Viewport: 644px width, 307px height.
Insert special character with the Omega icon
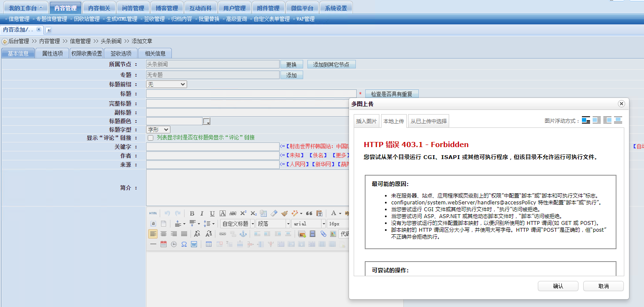pyautogui.click(x=184, y=244)
